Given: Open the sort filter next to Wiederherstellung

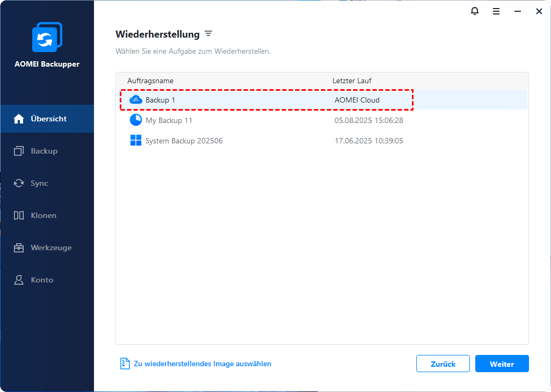Looking at the screenshot, I should (x=208, y=34).
